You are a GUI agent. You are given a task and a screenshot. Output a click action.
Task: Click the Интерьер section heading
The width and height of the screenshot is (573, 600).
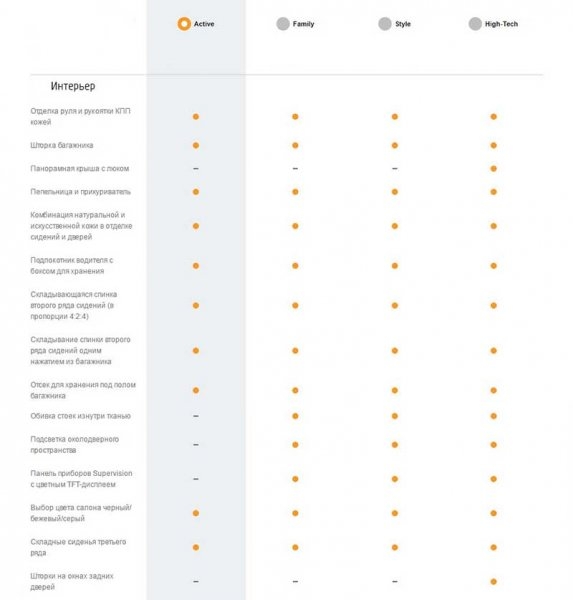(x=73, y=86)
